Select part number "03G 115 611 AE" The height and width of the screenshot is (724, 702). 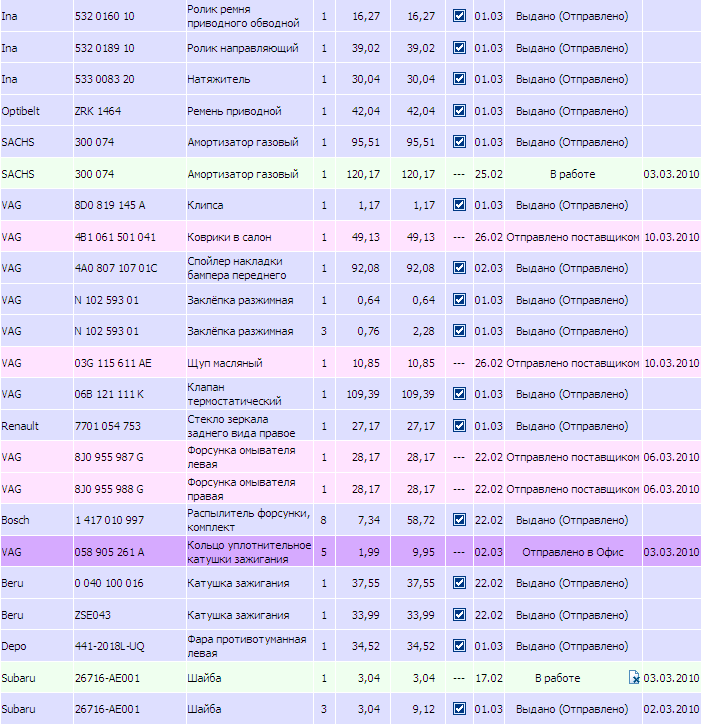click(113, 363)
